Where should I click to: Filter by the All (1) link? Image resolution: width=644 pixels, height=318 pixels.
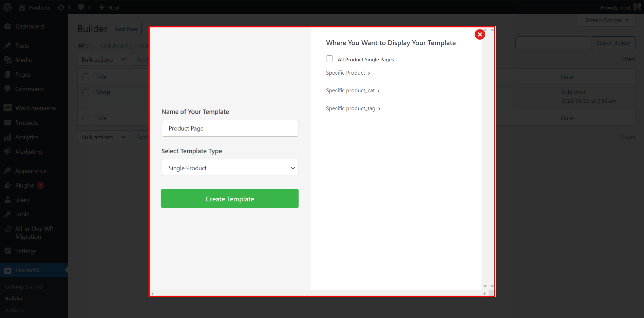click(85, 45)
